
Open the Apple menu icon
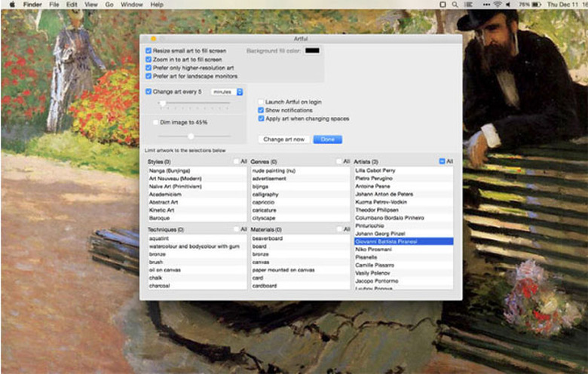point(12,5)
